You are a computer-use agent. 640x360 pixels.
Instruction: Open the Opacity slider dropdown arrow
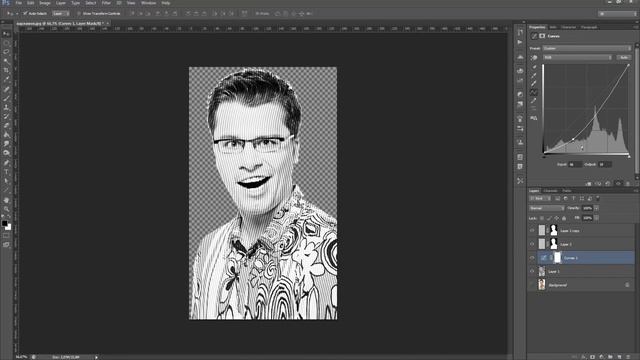(596, 208)
